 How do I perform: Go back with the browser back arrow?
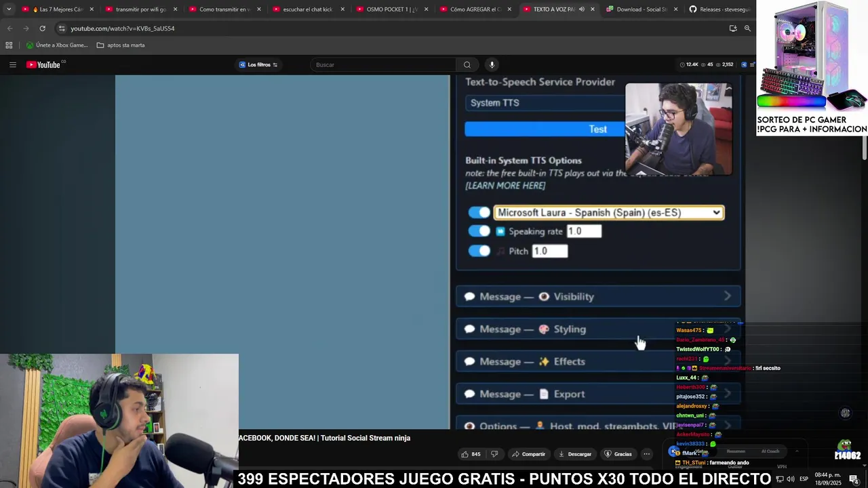pos(9,28)
